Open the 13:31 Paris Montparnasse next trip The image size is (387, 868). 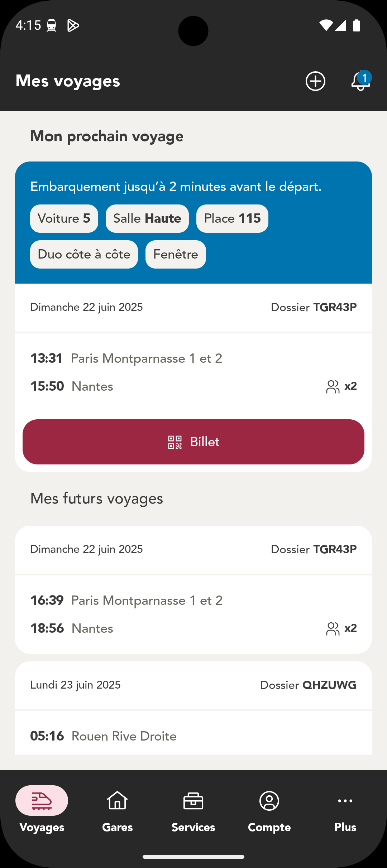click(146, 358)
